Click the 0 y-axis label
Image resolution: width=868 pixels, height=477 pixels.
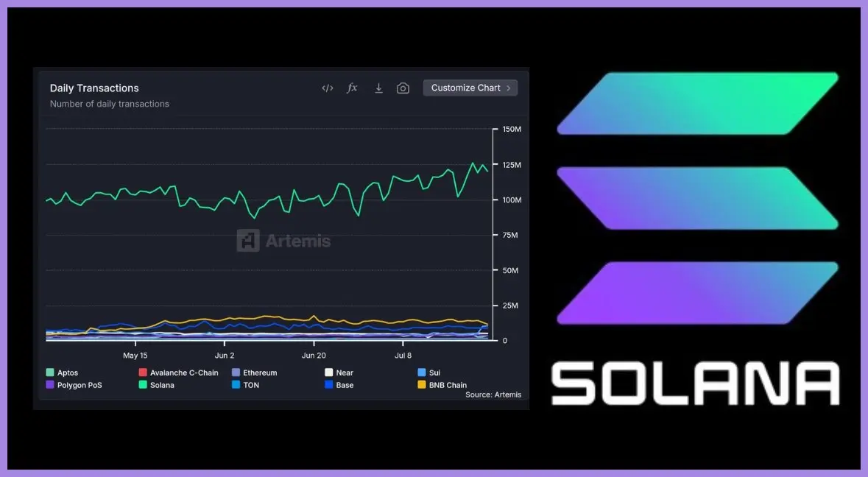tap(504, 340)
